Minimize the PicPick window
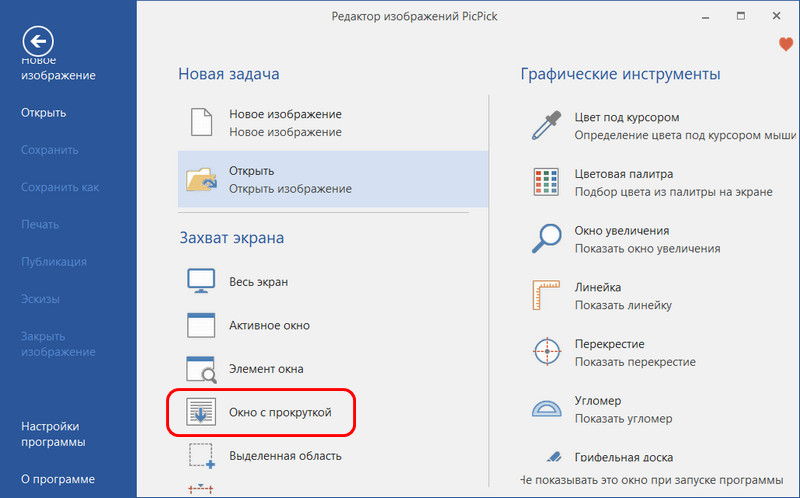 [706, 16]
